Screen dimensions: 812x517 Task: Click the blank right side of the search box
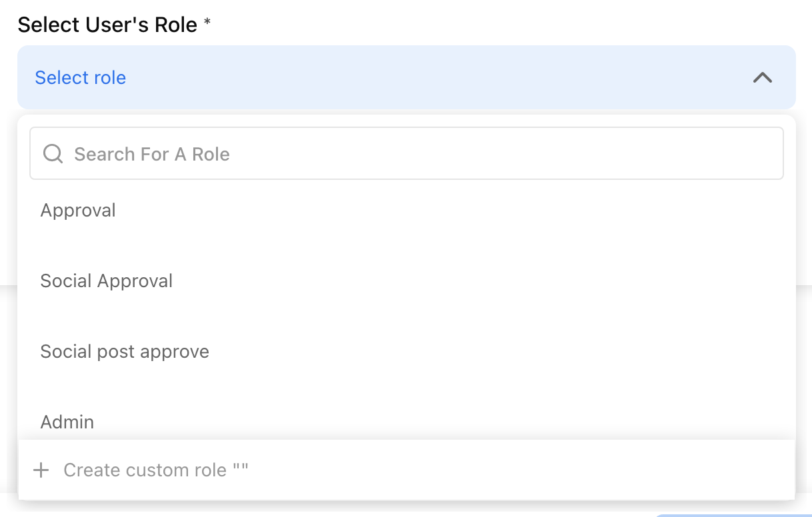click(600, 154)
